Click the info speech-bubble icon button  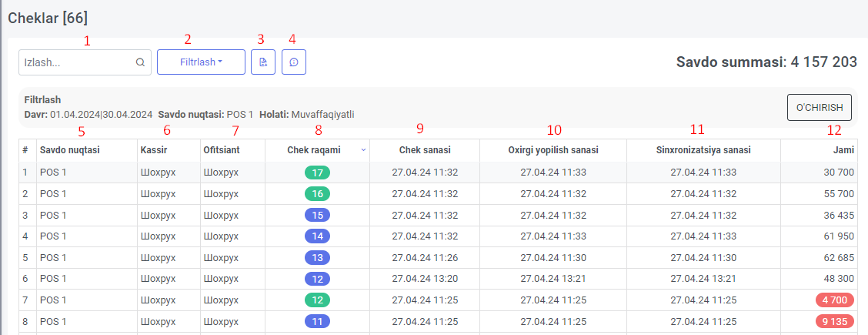click(294, 62)
